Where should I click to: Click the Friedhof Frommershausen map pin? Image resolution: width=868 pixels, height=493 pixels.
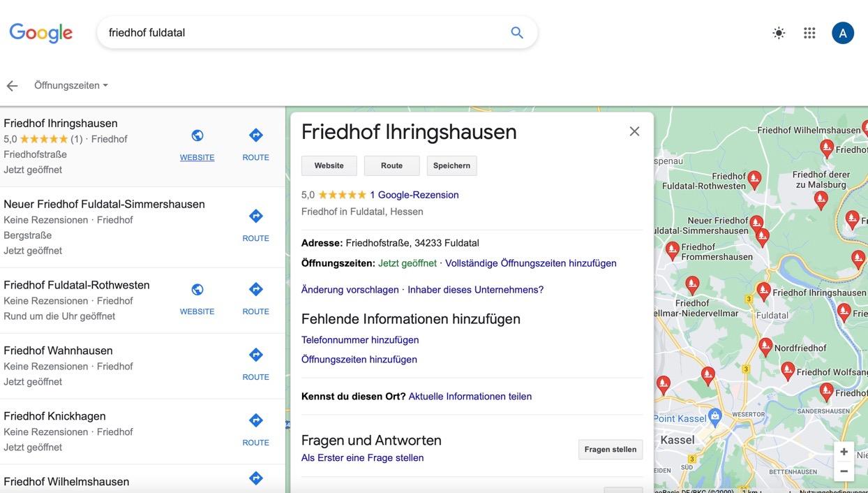point(673,249)
